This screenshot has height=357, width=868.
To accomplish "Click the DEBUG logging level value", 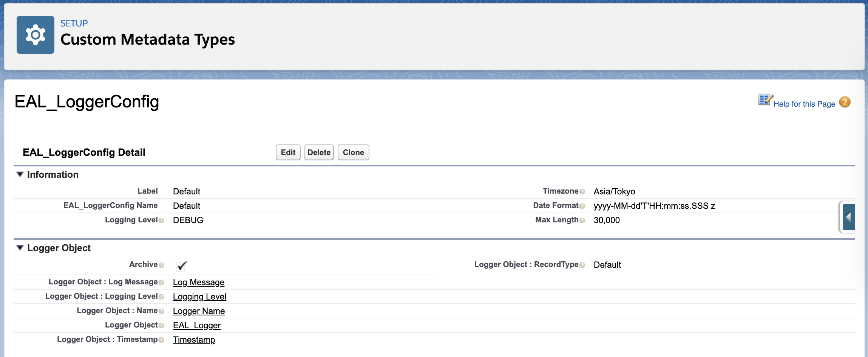I will pyautogui.click(x=188, y=220).
